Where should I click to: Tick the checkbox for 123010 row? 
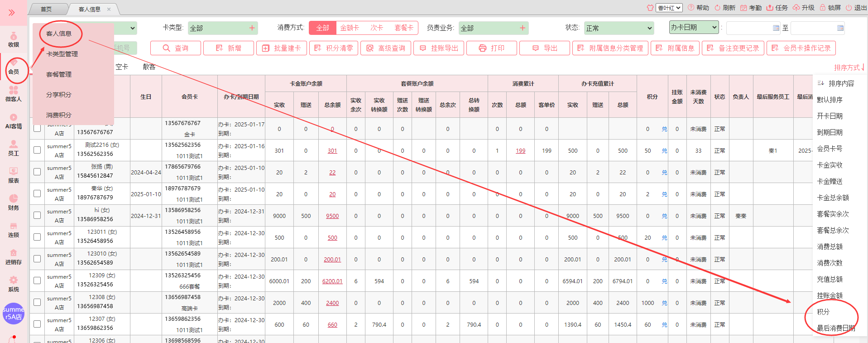click(37, 259)
